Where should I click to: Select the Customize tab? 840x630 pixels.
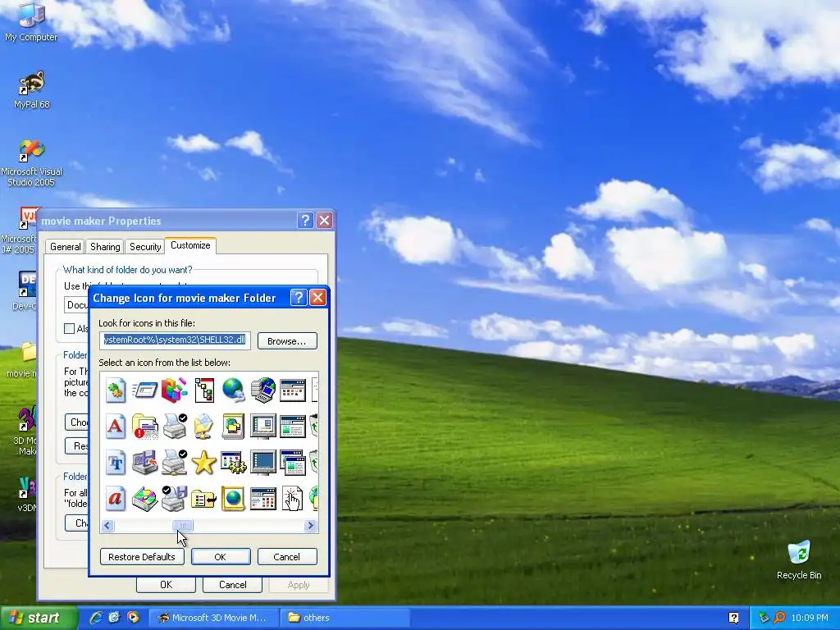point(190,245)
